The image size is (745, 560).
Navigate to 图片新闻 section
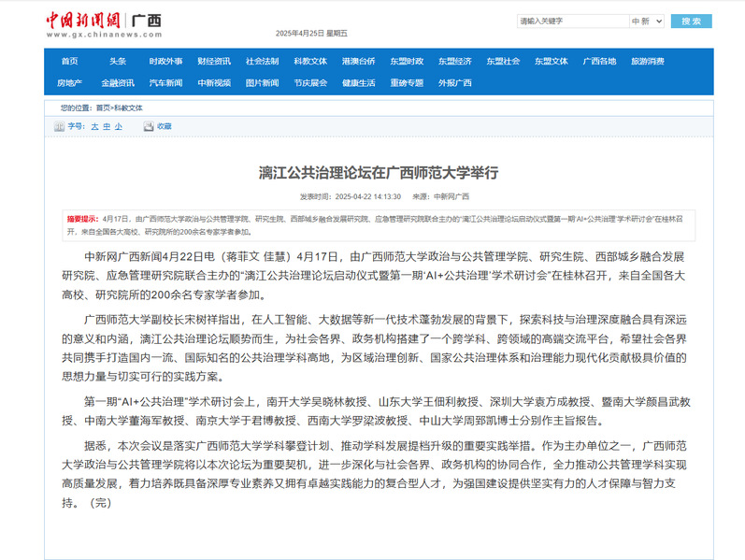[262, 82]
